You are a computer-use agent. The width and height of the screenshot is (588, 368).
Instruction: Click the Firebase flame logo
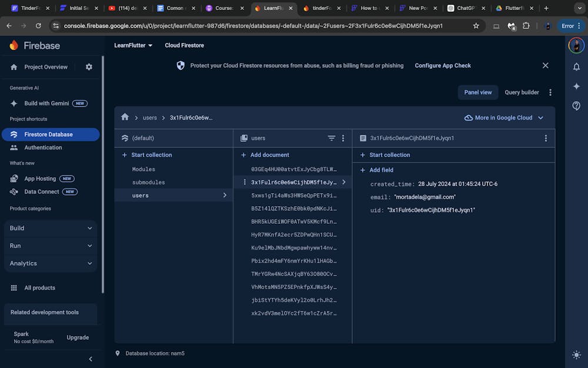pyautogui.click(x=14, y=45)
